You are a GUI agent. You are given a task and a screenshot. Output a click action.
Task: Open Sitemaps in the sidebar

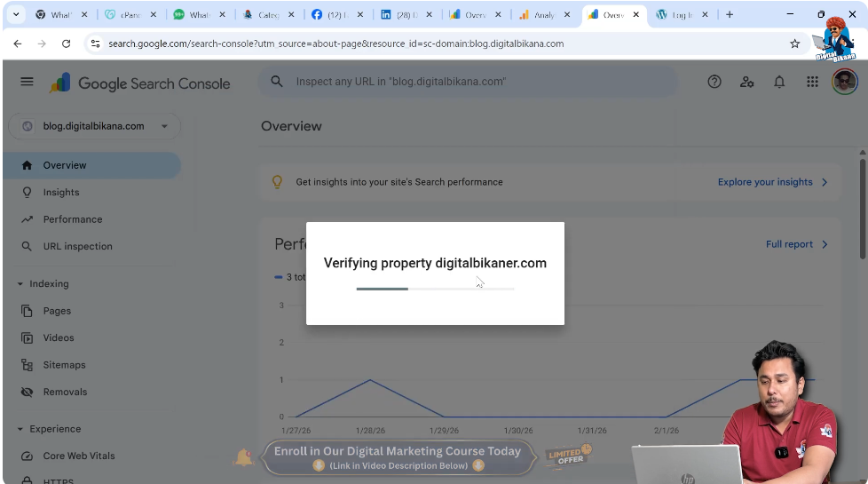(x=92, y=365)
